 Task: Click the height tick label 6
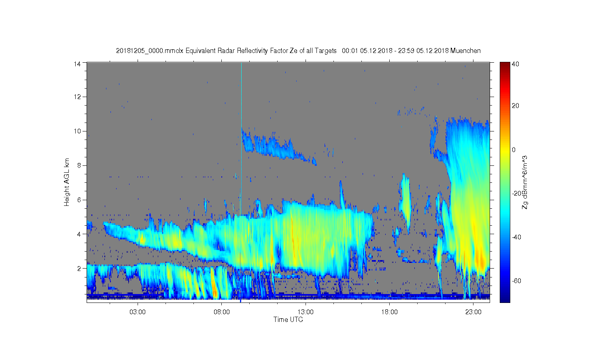[x=79, y=200]
